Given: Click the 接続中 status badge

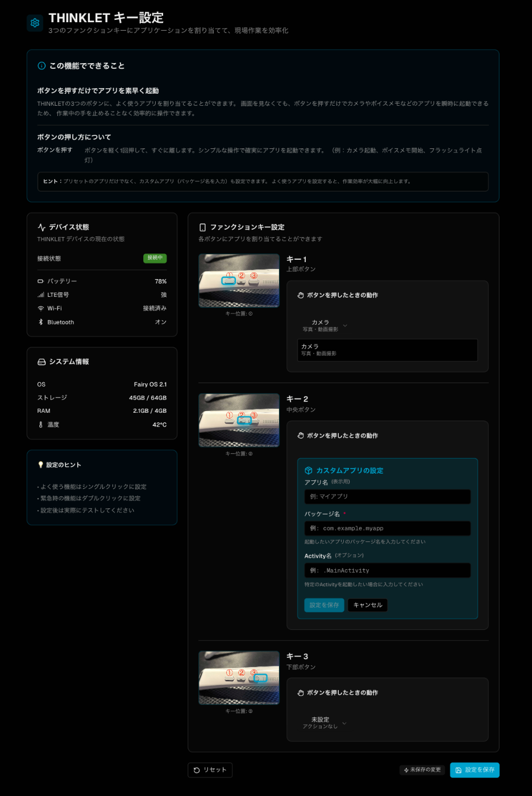Looking at the screenshot, I should (x=155, y=258).
